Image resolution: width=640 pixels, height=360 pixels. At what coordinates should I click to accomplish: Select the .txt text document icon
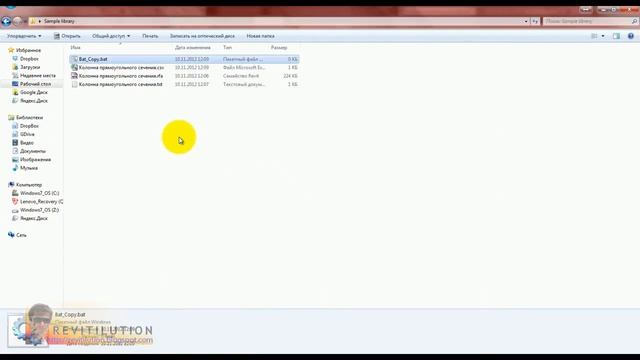coord(74,84)
